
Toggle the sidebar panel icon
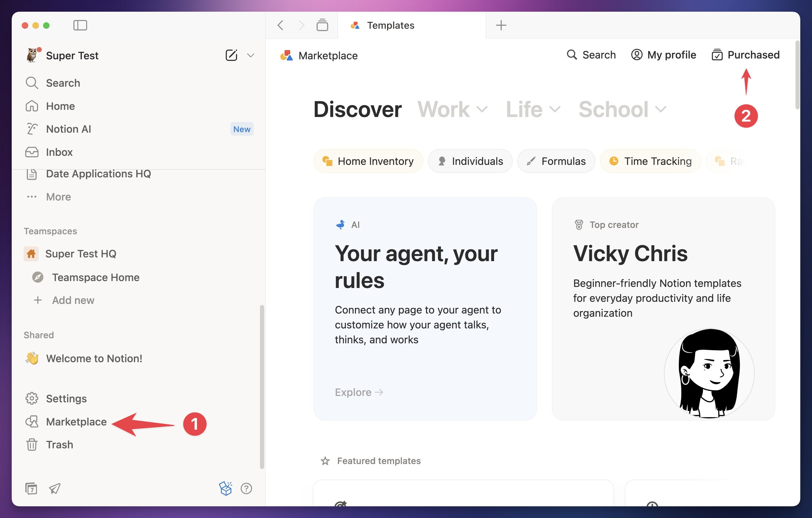click(80, 25)
